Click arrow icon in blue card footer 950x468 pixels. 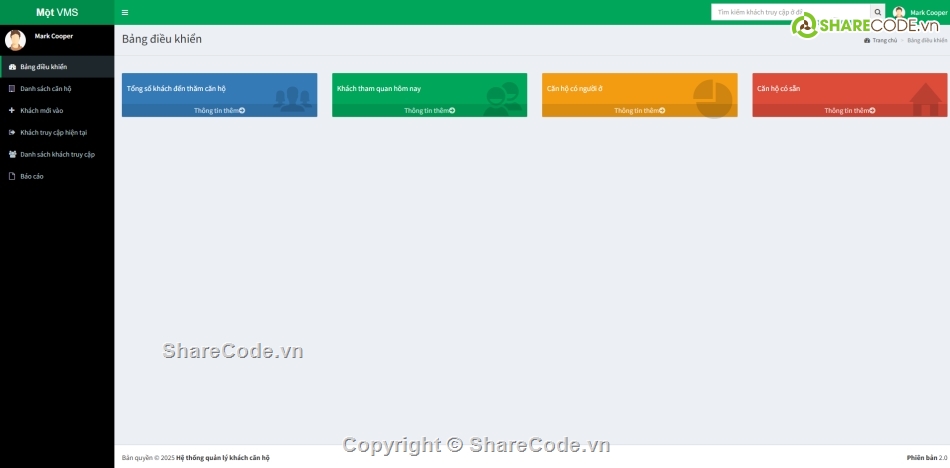pos(242,110)
